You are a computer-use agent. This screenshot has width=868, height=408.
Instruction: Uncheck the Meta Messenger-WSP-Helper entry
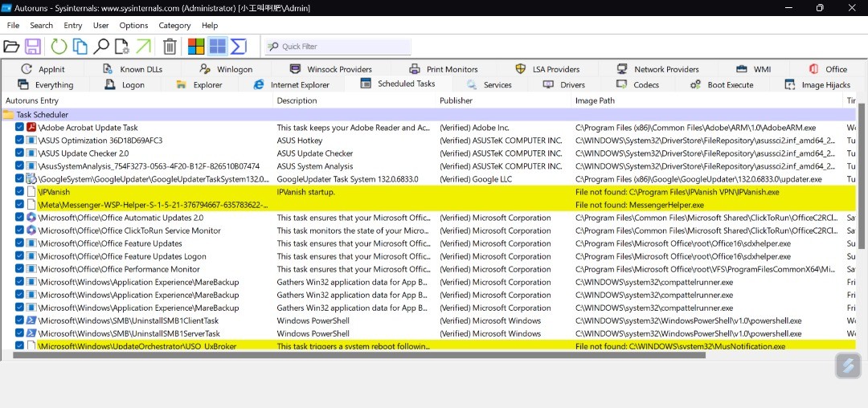(20, 205)
